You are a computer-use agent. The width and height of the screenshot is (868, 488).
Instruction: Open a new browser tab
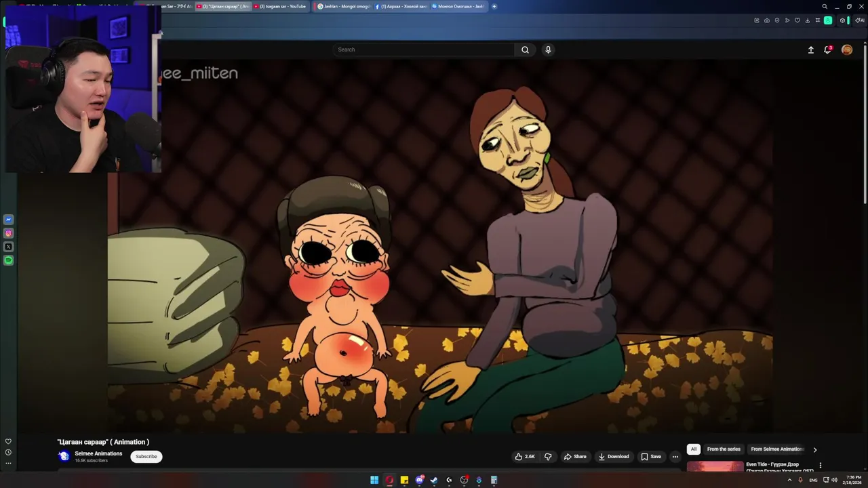point(494,6)
